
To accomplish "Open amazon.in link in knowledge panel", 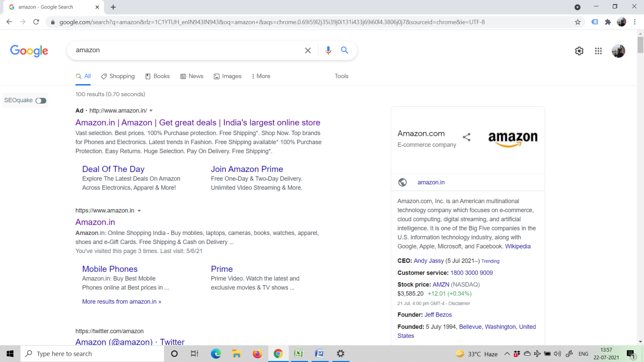I will [x=431, y=182].
